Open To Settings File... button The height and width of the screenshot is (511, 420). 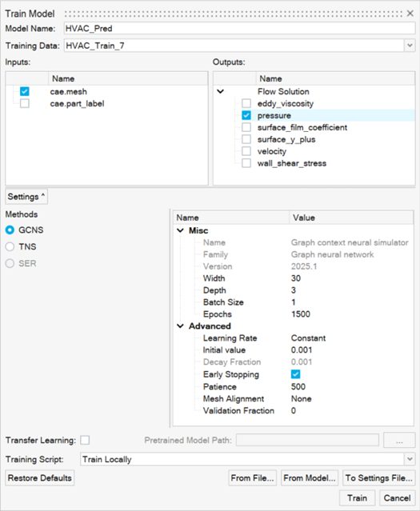379,478
